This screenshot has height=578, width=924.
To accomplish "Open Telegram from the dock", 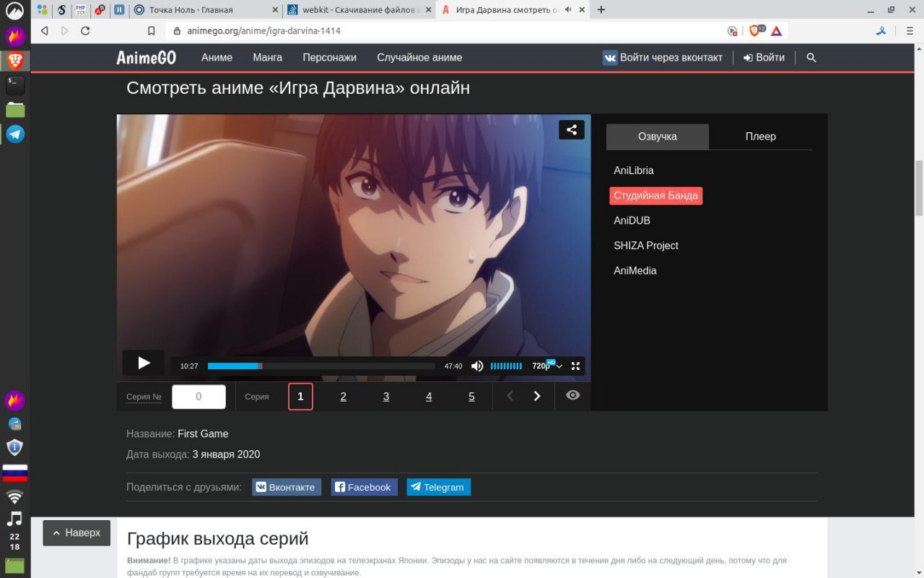I will tap(15, 134).
